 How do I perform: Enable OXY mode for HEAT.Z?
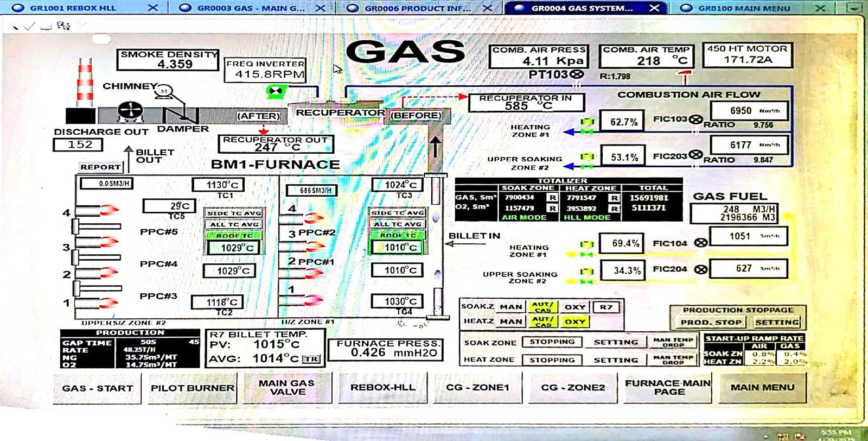[x=575, y=322]
